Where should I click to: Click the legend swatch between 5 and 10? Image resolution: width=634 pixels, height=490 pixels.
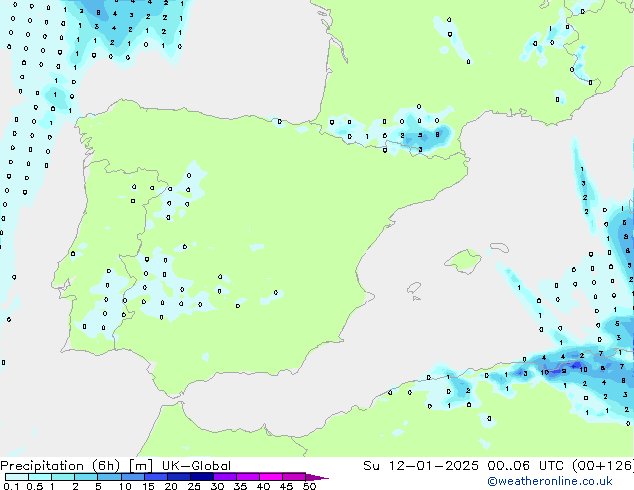click(x=109, y=477)
